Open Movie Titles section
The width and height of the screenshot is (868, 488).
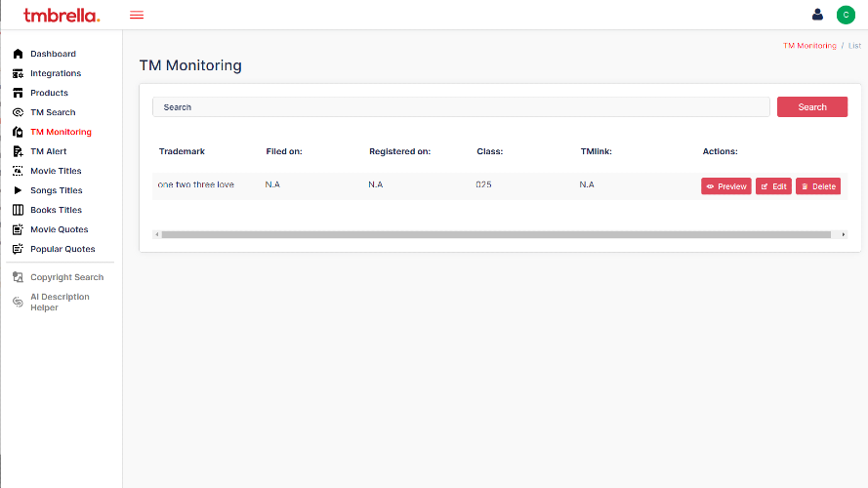[56, 171]
